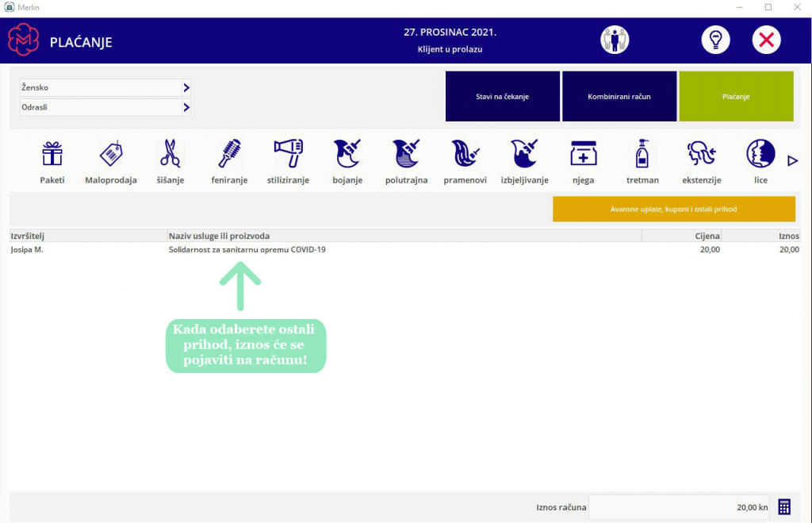Select the izbjeljivanje bleaching icon
812x523 pixels.
click(x=525, y=153)
